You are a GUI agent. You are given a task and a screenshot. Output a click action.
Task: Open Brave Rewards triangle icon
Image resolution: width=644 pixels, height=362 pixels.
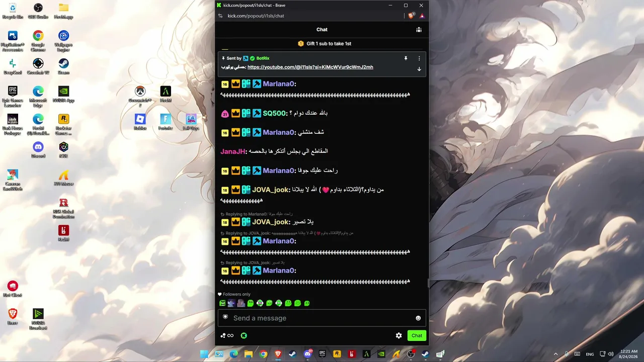pos(422,16)
